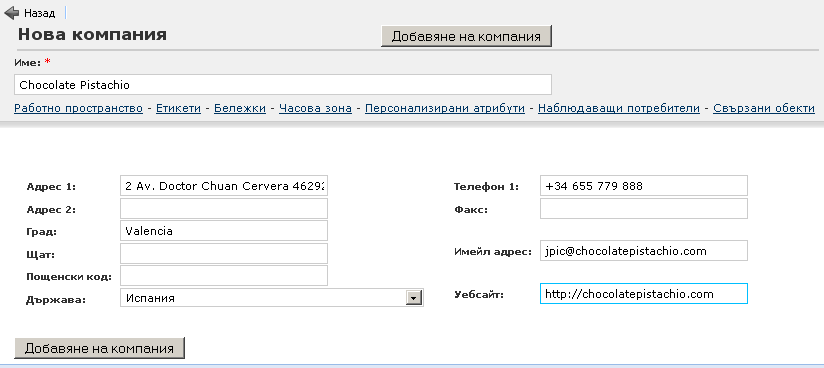
Task: Select the Град field with Valencia
Action: click(224, 231)
